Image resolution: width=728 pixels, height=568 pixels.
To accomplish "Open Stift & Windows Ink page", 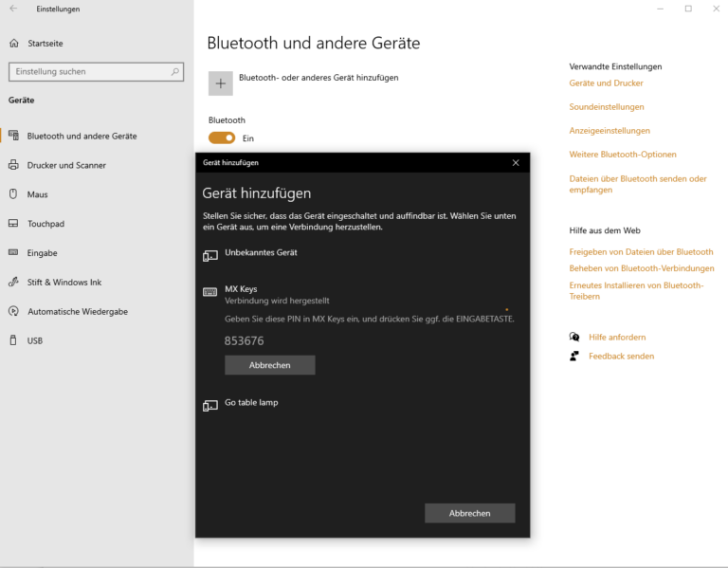I will pyautogui.click(x=64, y=283).
